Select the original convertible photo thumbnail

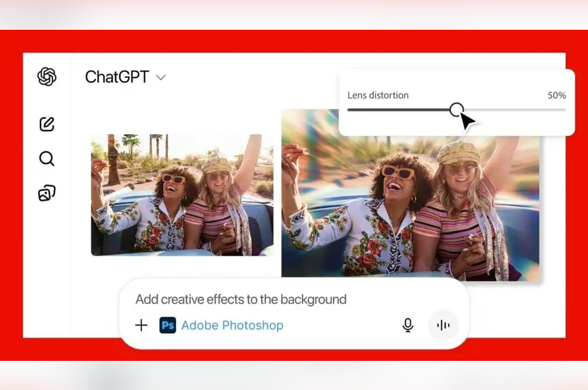(x=184, y=196)
